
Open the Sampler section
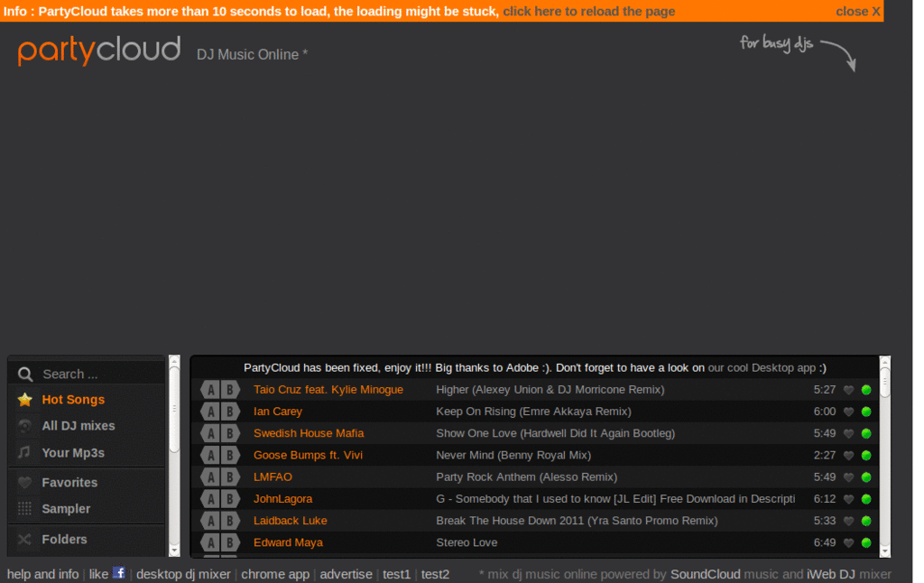point(66,509)
